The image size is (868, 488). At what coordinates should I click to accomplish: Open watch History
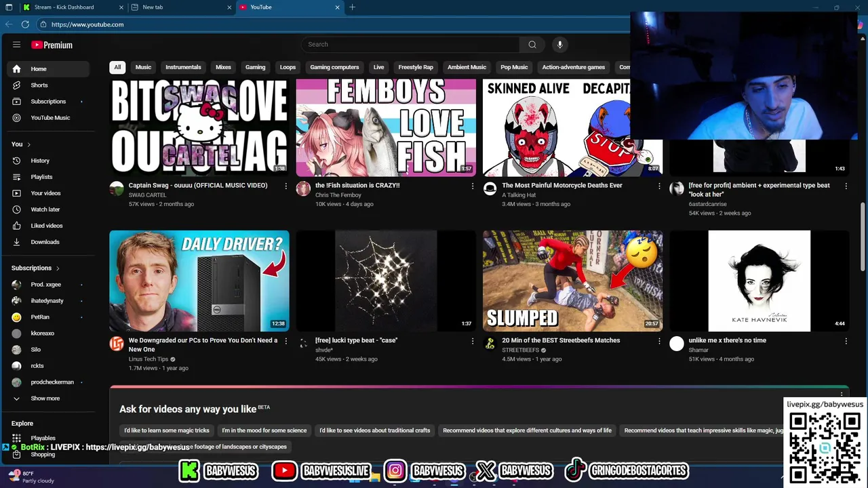[48, 161]
